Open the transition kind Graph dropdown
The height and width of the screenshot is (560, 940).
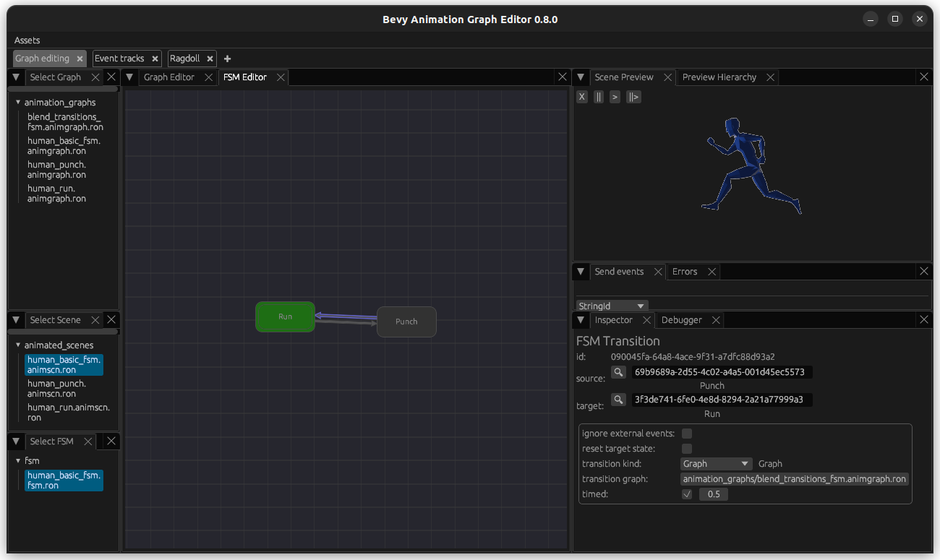716,464
